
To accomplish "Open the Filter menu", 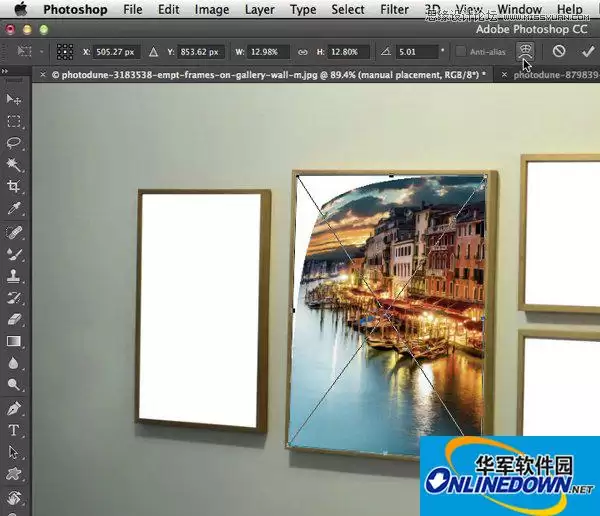I will (394, 9).
